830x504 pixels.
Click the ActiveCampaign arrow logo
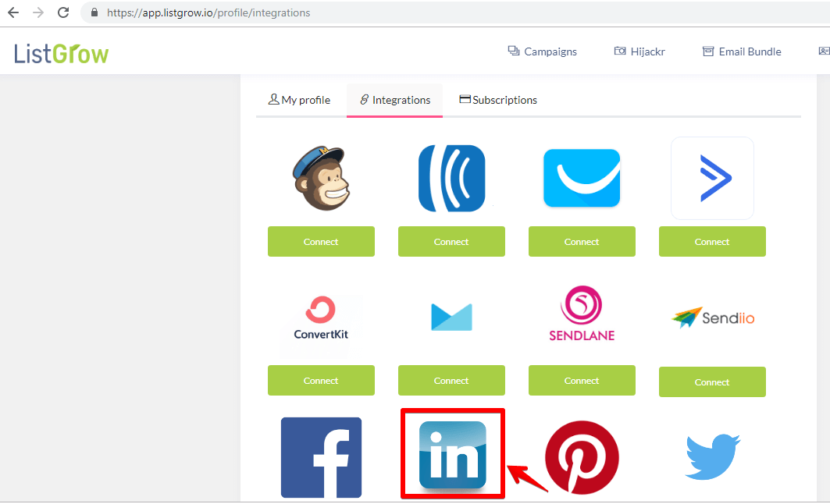point(712,178)
